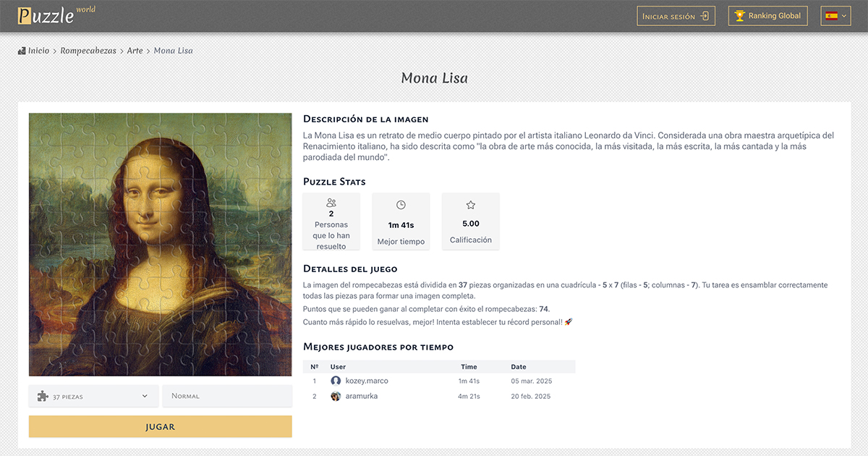Click the people icon in Puzzle Stats
Screen dimensions: 868x456
click(x=331, y=205)
